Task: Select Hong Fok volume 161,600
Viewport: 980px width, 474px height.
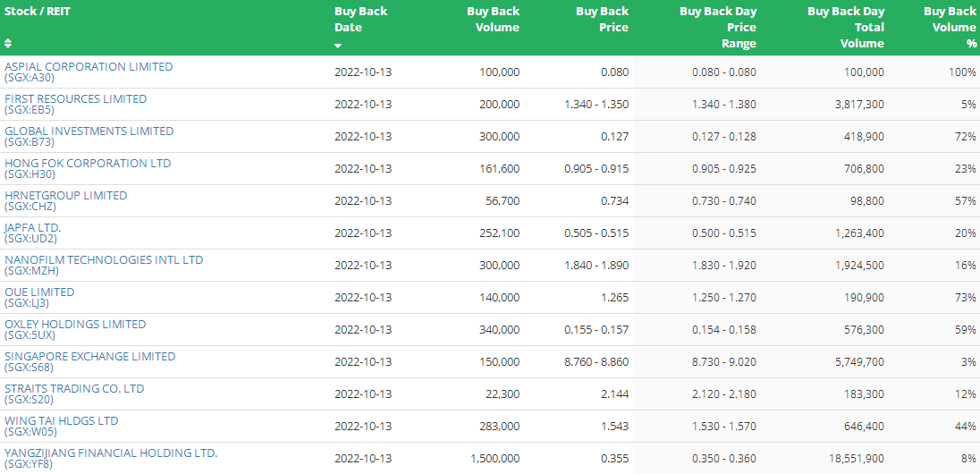Action: click(499, 169)
